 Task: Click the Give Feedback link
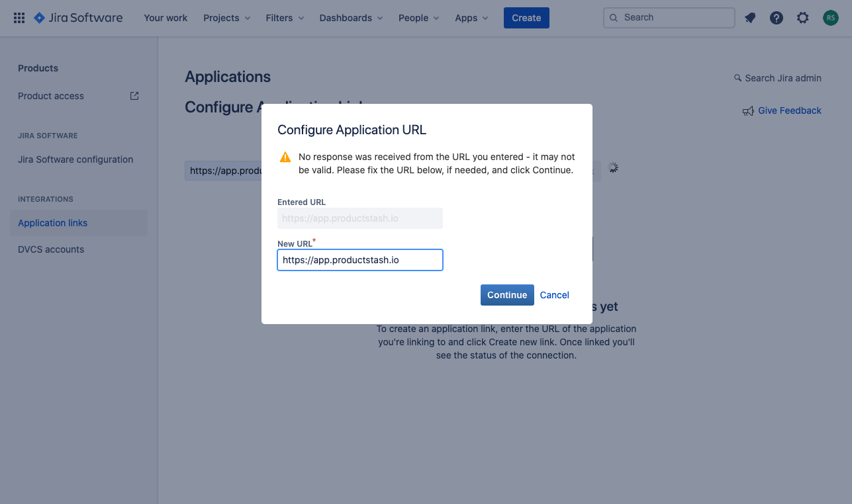point(789,110)
